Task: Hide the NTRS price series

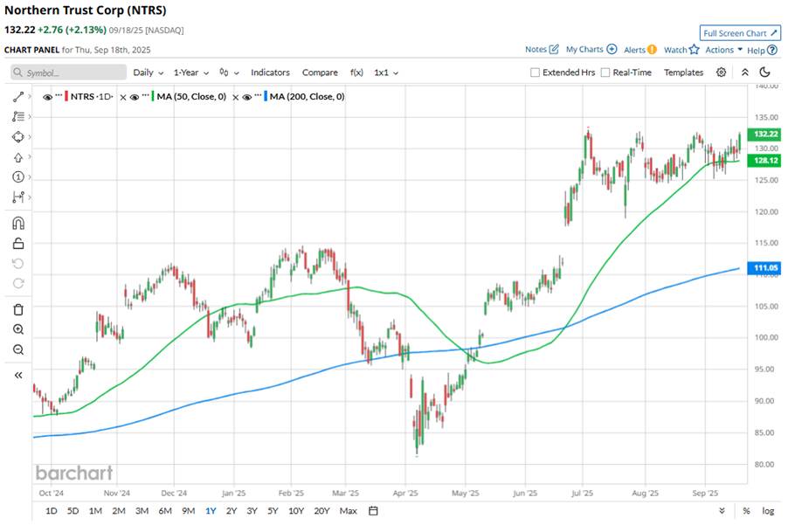Action: click(x=48, y=97)
